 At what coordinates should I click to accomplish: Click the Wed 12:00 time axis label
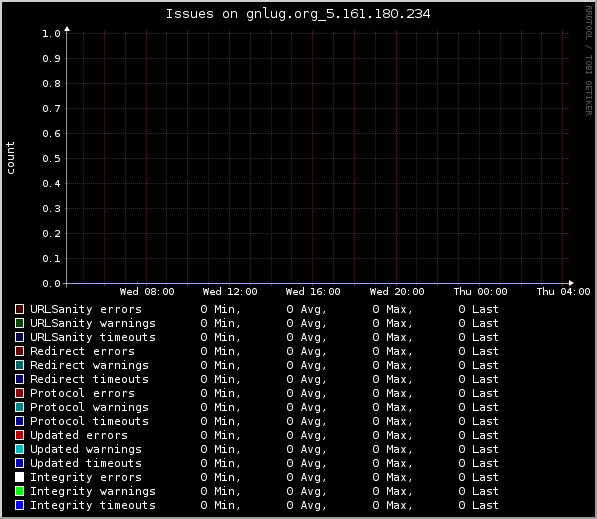[230, 292]
